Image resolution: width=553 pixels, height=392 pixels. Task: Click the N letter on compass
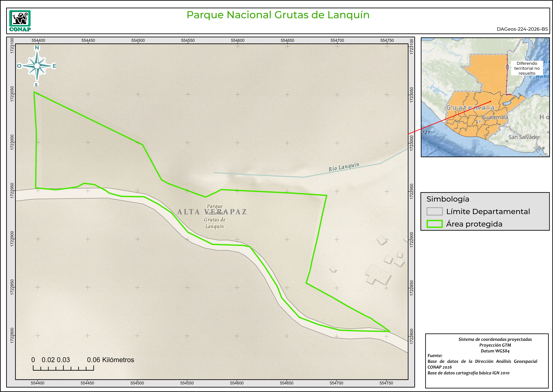37,48
